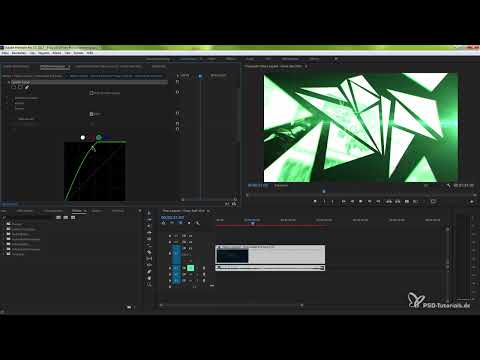The height and width of the screenshot is (360, 480).
Task: Expand the Audioeffekte folder
Action: pyautogui.click(x=4, y=234)
